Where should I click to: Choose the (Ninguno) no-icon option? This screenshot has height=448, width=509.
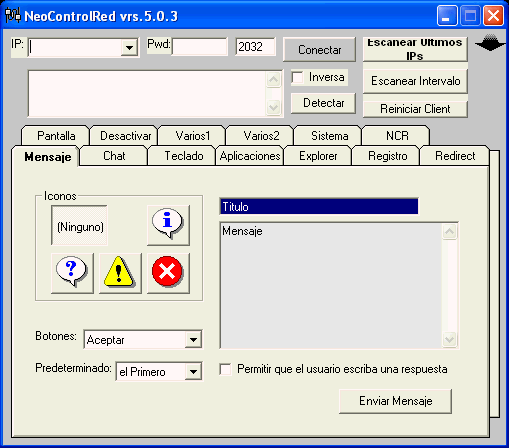pyautogui.click(x=80, y=225)
